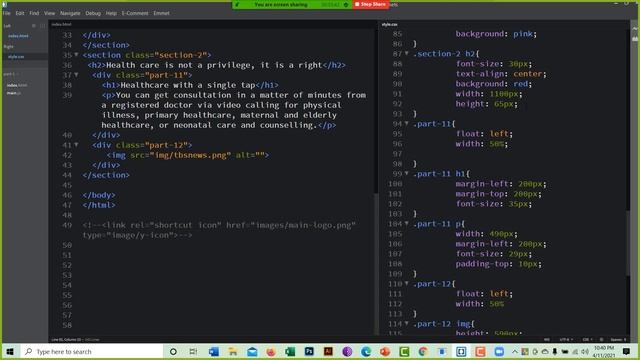The image size is (640, 360).
Task: Open Google Chrome from taskbar
Action: 423,351
